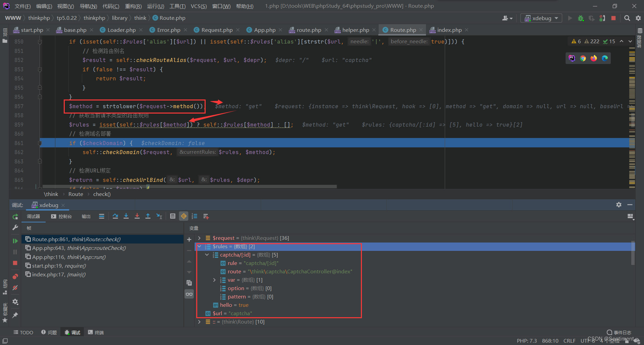Switch to 输出 output tab
The image size is (644, 345).
coord(86,216)
